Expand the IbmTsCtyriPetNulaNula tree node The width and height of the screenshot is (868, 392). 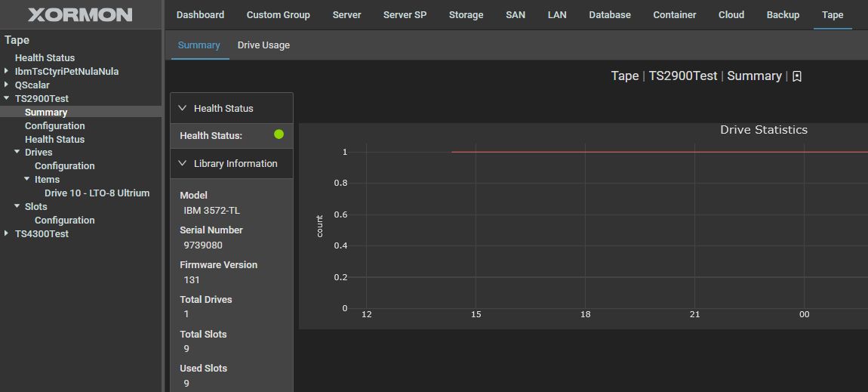[7, 71]
